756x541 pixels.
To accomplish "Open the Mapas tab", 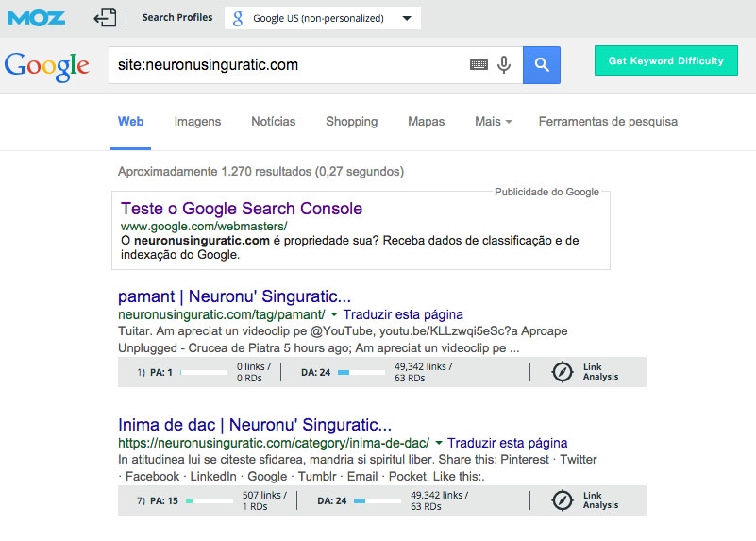I will point(427,122).
